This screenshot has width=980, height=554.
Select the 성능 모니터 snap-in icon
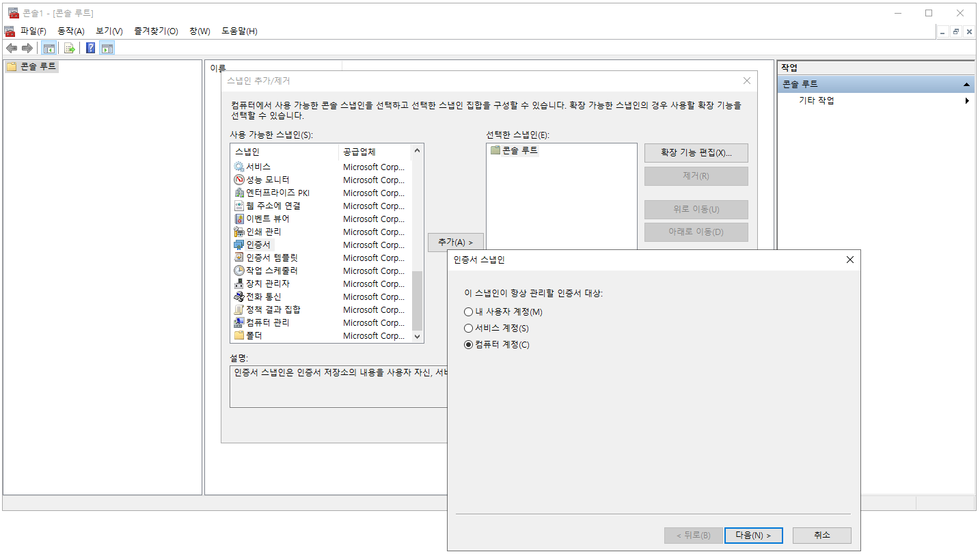[239, 180]
